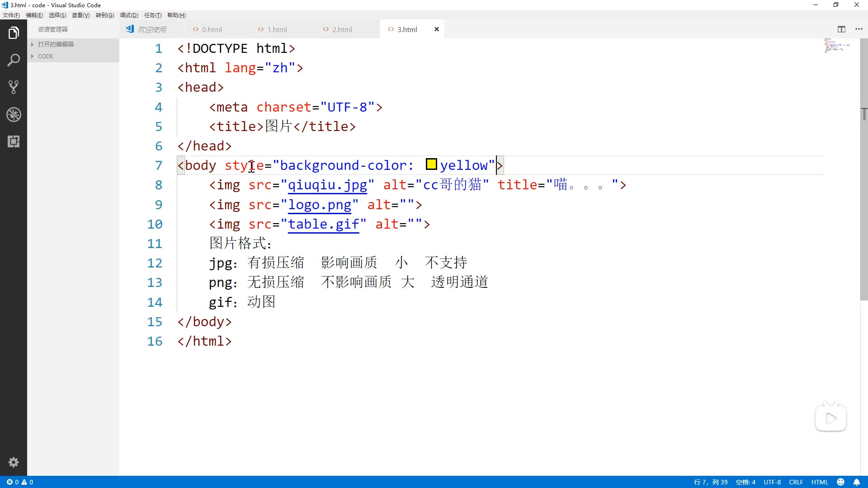Click the notifications bell in status bar

(x=856, y=482)
